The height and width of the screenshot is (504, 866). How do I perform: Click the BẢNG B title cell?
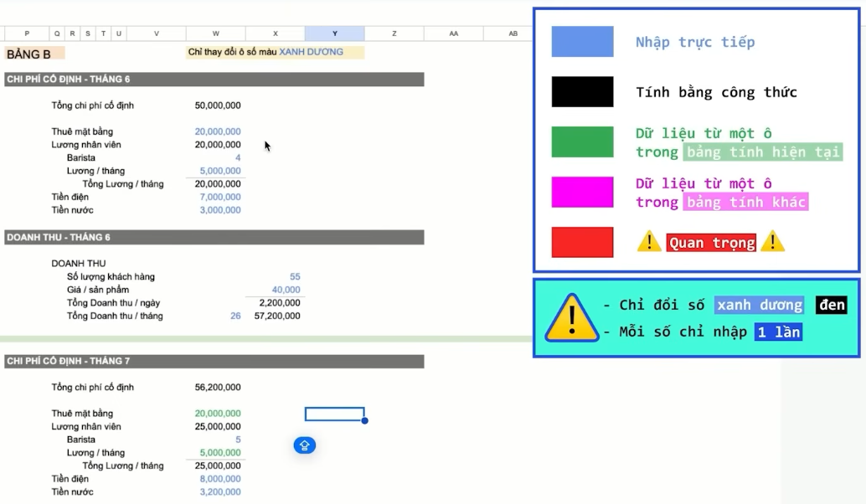coord(35,54)
